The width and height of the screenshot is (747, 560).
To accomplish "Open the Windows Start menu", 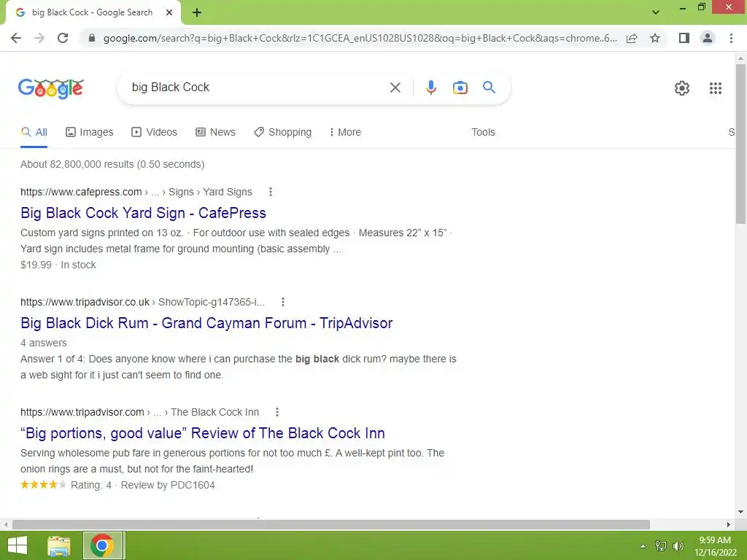I will coord(18,545).
